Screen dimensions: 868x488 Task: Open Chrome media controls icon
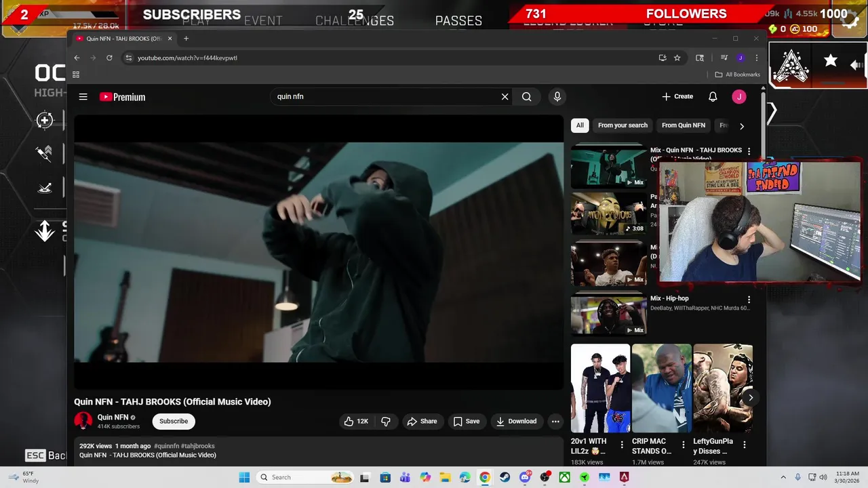pyautogui.click(x=724, y=58)
